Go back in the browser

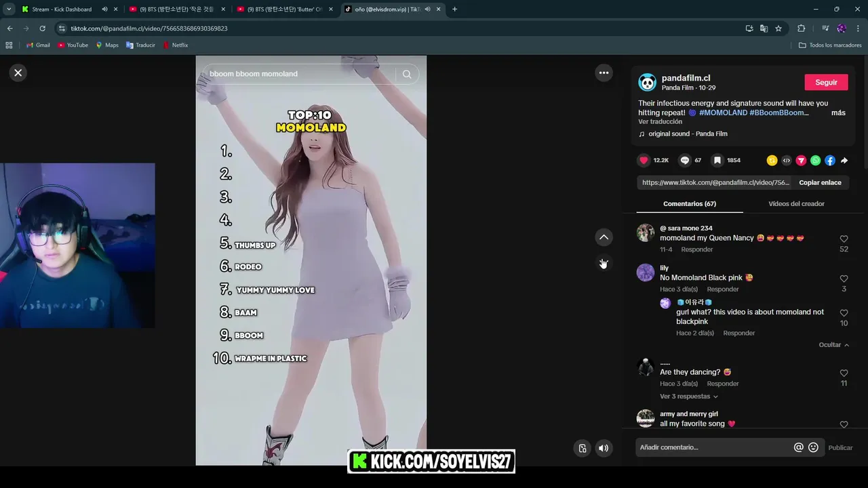[9, 28]
